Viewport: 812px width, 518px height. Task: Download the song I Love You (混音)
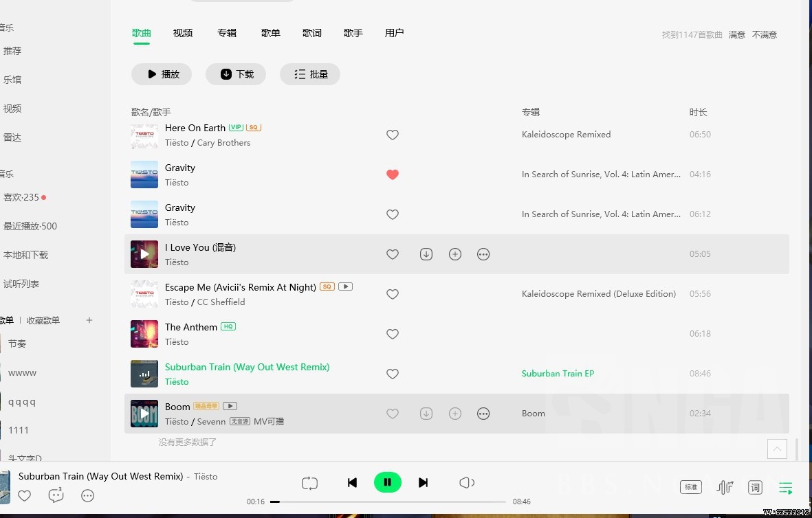(x=426, y=254)
